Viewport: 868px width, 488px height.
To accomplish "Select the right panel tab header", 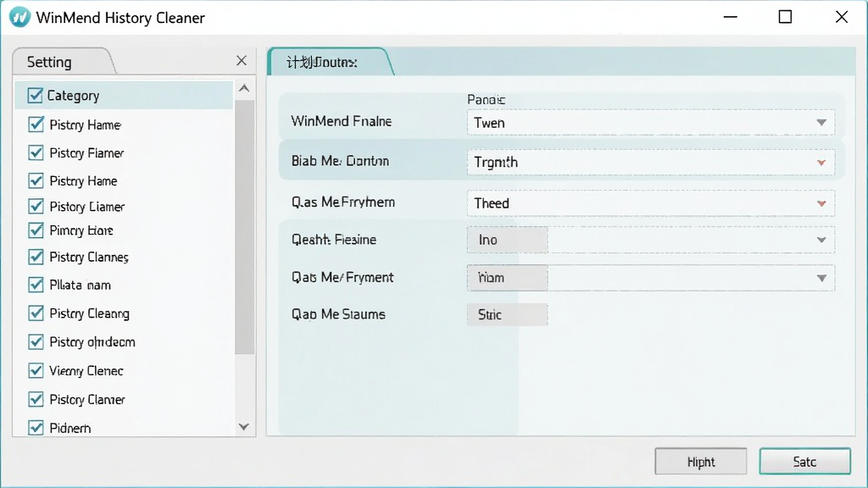I will pos(330,62).
